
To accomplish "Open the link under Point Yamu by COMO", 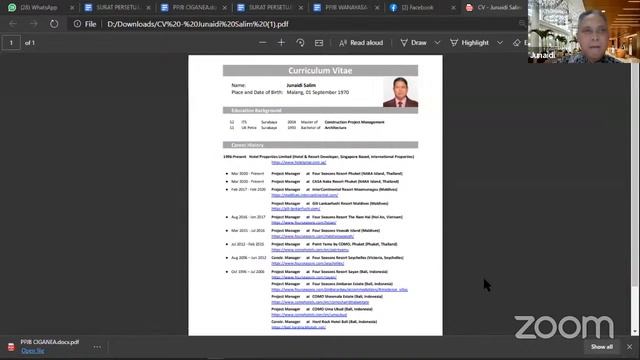I will [x=310, y=250].
